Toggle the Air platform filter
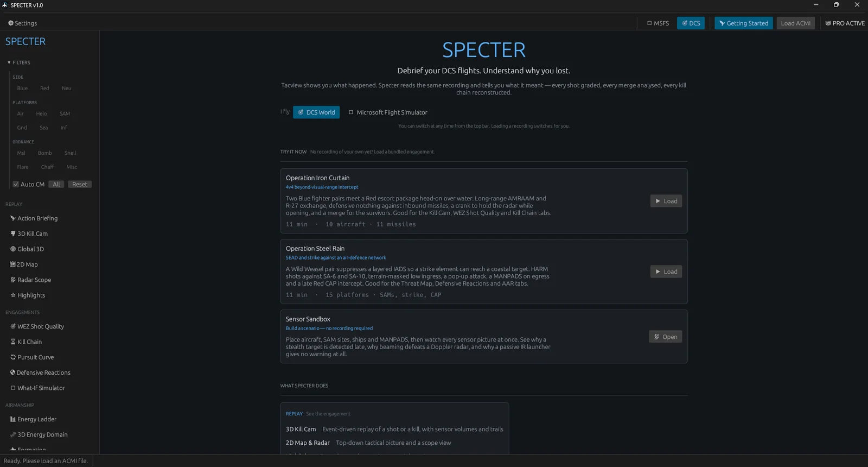Image resolution: width=868 pixels, height=467 pixels. [x=20, y=114]
